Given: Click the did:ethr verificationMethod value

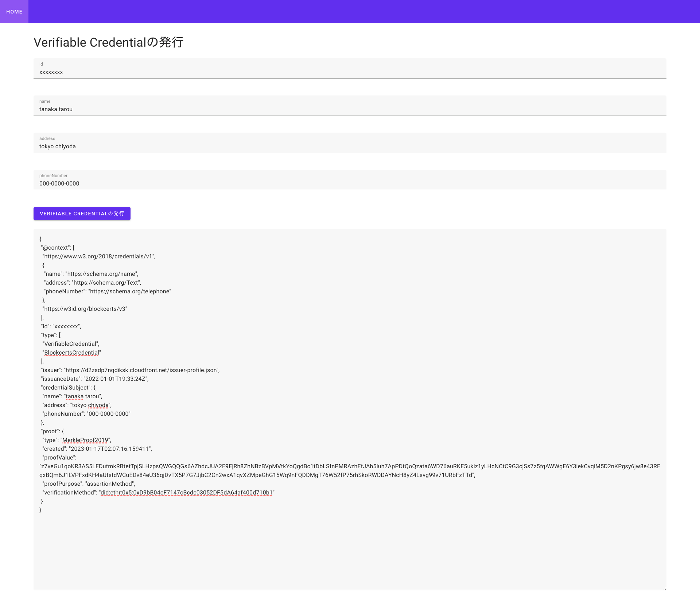Looking at the screenshot, I should [x=187, y=493].
